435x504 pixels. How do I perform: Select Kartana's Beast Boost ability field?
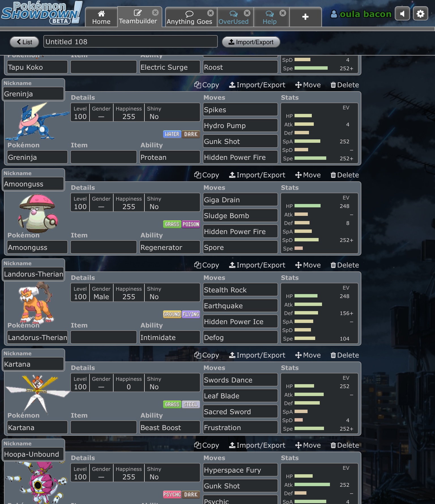(170, 428)
